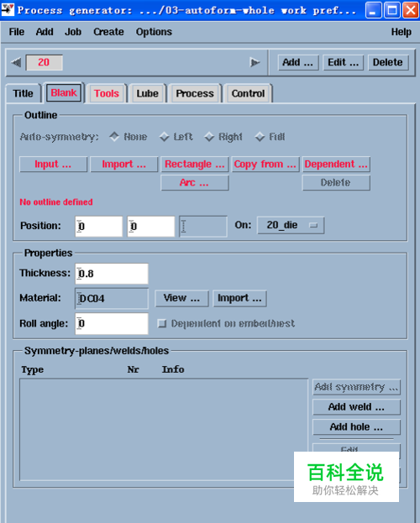
Task: Click the outline Delete button
Action: point(336,182)
